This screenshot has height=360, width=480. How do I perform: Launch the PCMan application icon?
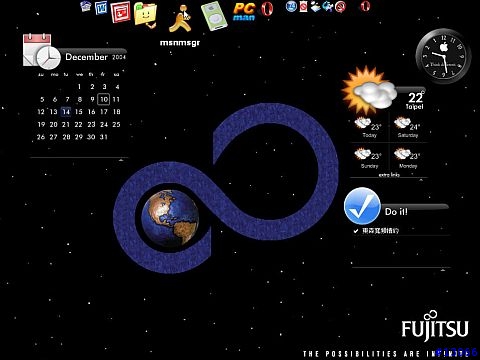click(244, 12)
